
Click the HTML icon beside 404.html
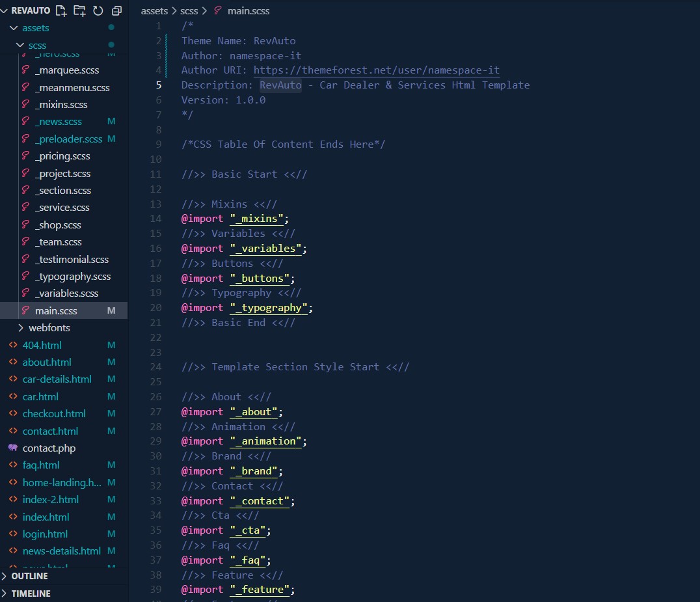pyautogui.click(x=13, y=345)
